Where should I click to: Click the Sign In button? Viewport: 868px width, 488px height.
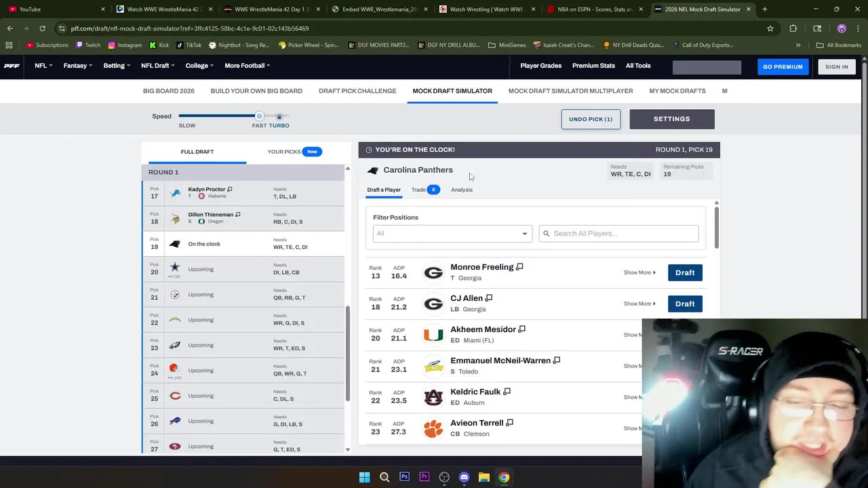(x=837, y=66)
